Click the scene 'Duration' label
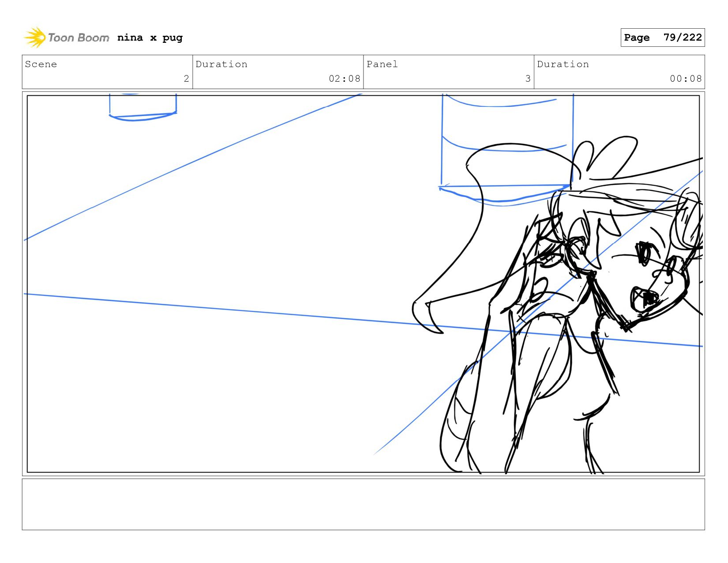Image resolution: width=728 pixels, height=563 pixels. tap(221, 64)
